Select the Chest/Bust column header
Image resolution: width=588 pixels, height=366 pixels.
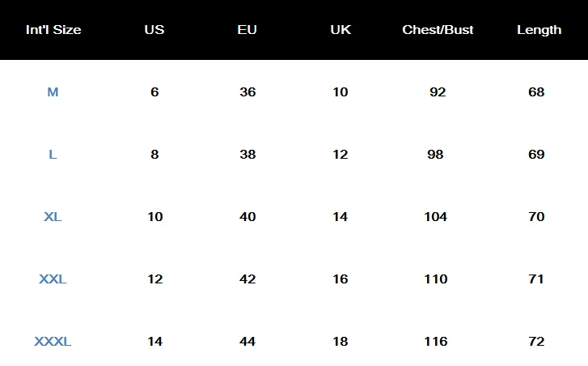point(438,30)
